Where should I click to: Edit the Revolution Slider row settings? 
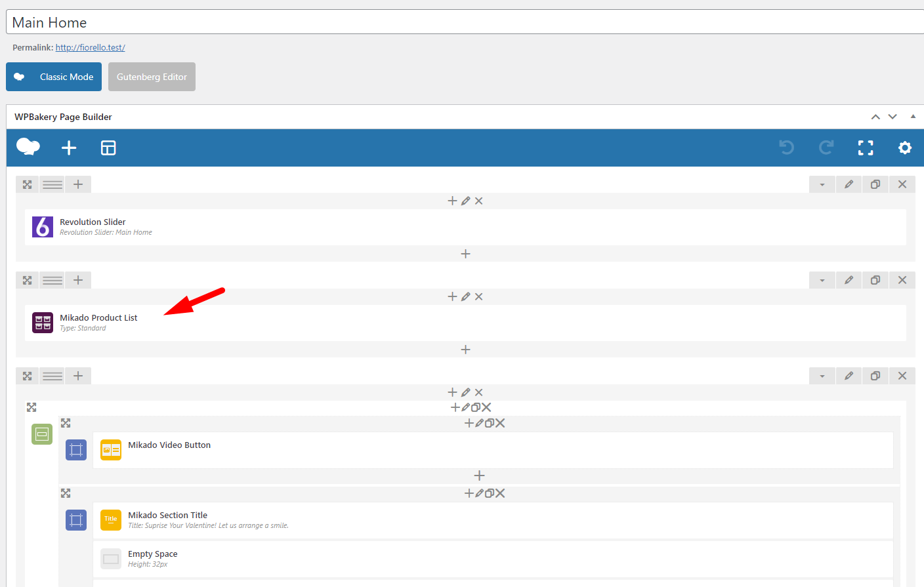[x=849, y=184]
